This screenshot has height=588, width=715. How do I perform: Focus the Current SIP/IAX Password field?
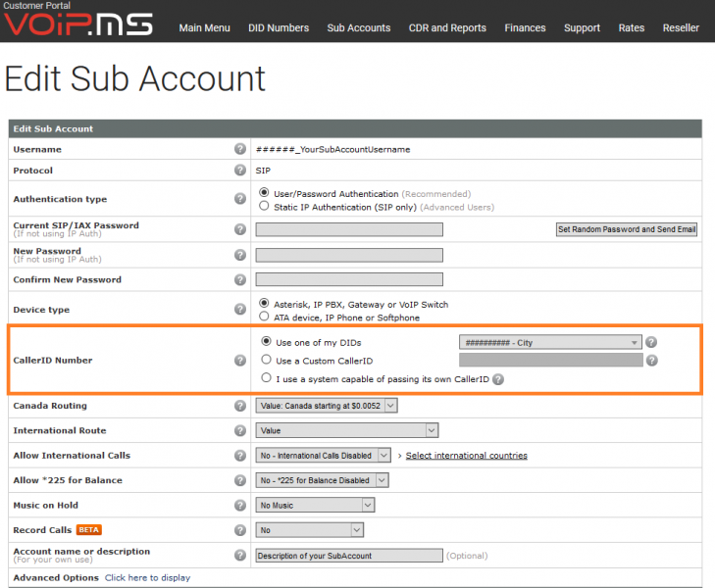click(349, 229)
